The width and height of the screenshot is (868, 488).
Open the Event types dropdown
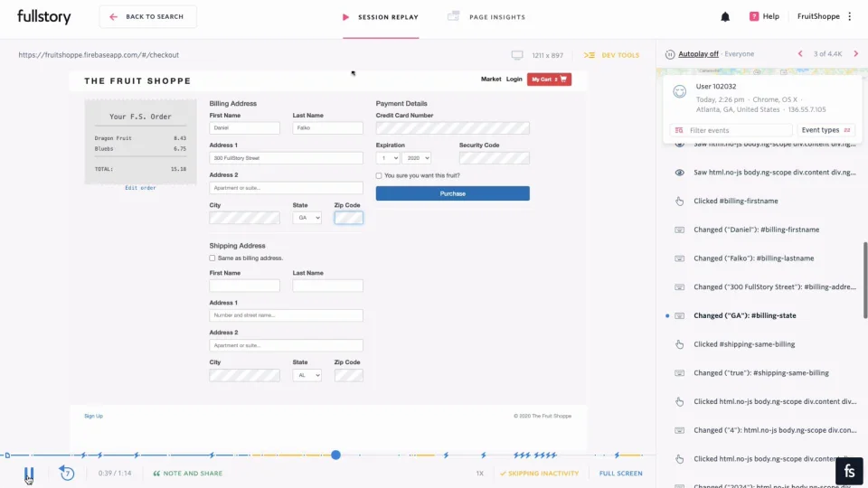(x=826, y=130)
